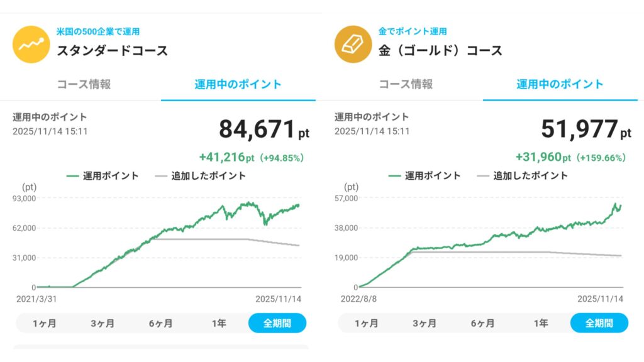Image resolution: width=644 pixels, height=362 pixels.
Task: Select 6ヶ月 range for Standard course chart
Action: [160, 323]
